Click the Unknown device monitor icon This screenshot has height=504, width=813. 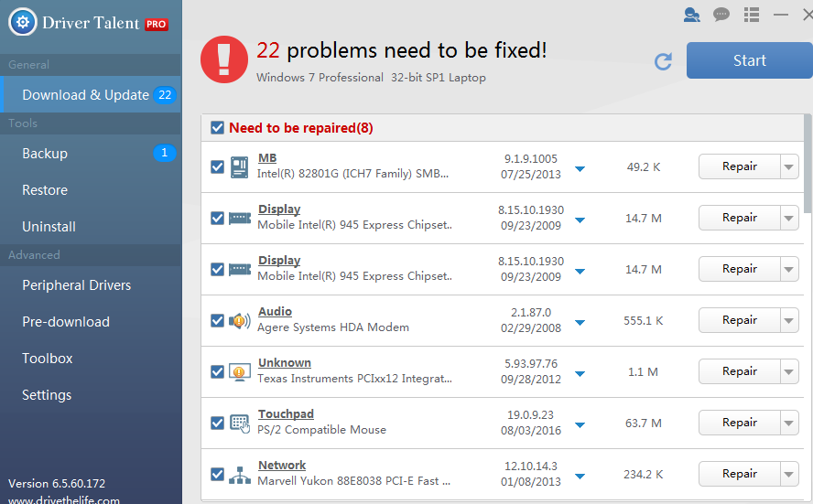tap(240, 372)
